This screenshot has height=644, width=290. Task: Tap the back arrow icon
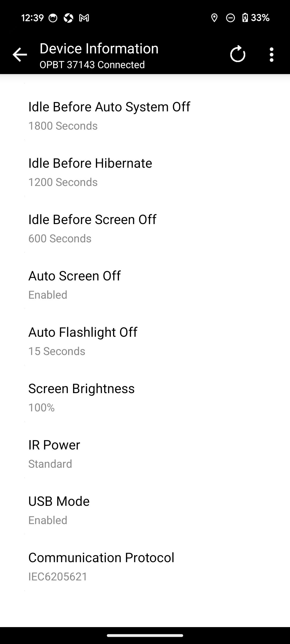[x=20, y=54]
